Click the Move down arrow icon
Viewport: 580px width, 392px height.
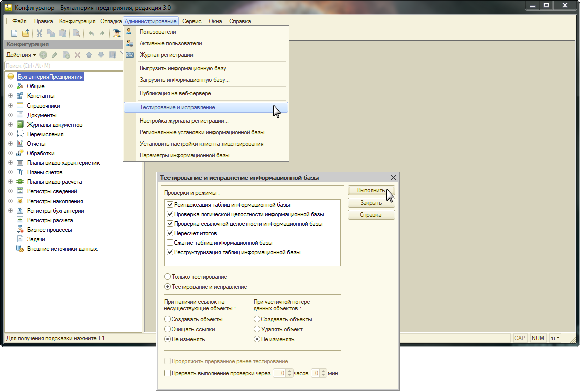(101, 55)
